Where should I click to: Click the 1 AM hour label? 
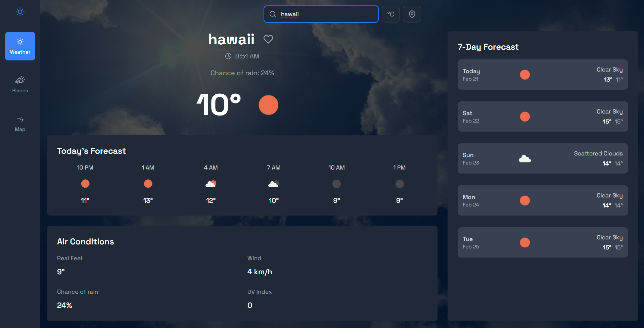(x=148, y=168)
